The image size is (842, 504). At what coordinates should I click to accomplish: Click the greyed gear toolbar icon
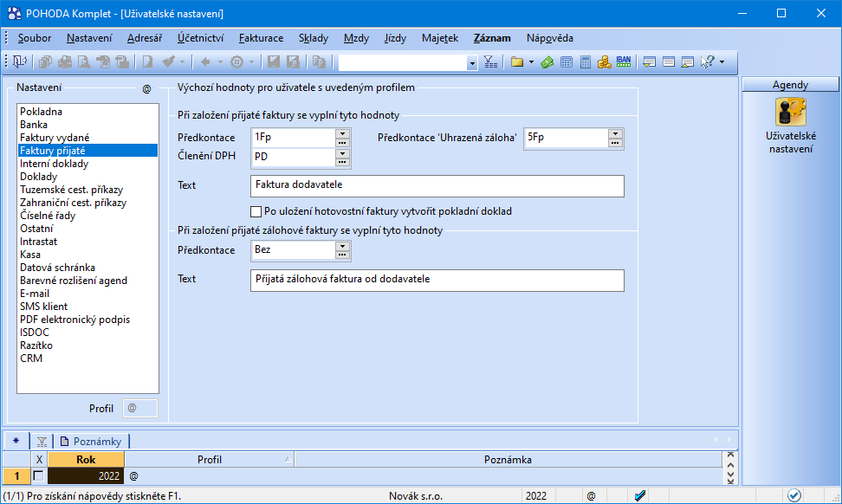(236, 61)
